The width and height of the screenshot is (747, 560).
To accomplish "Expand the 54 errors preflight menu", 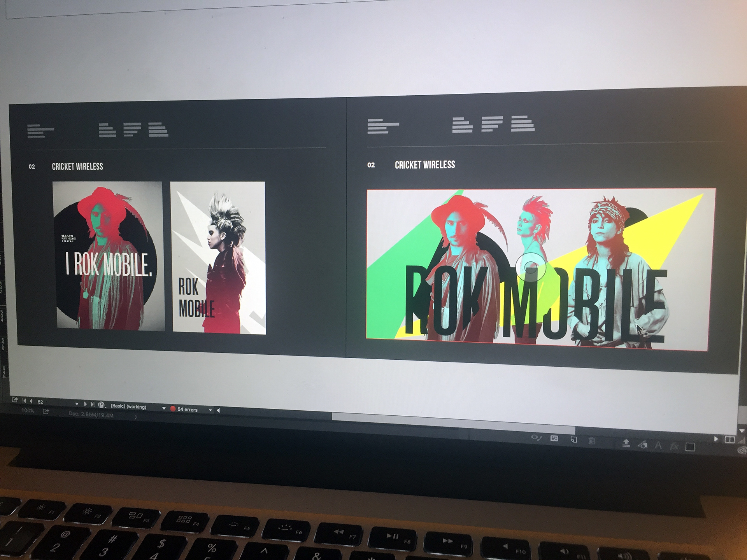I will [210, 410].
